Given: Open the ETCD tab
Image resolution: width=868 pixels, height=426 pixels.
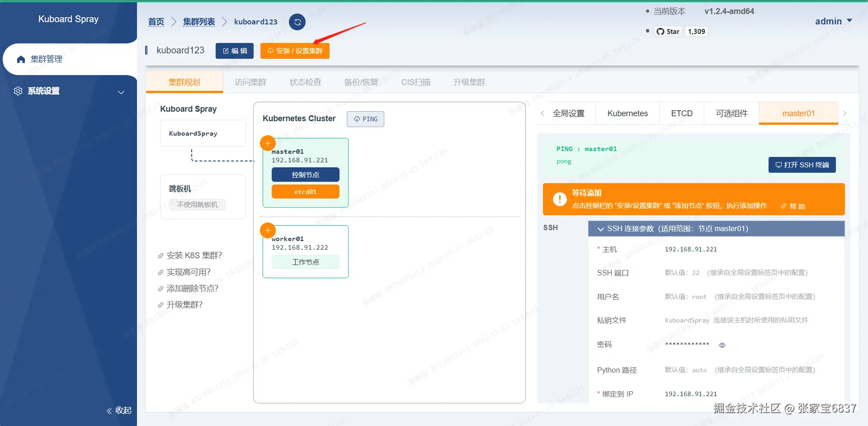Looking at the screenshot, I should [x=682, y=114].
